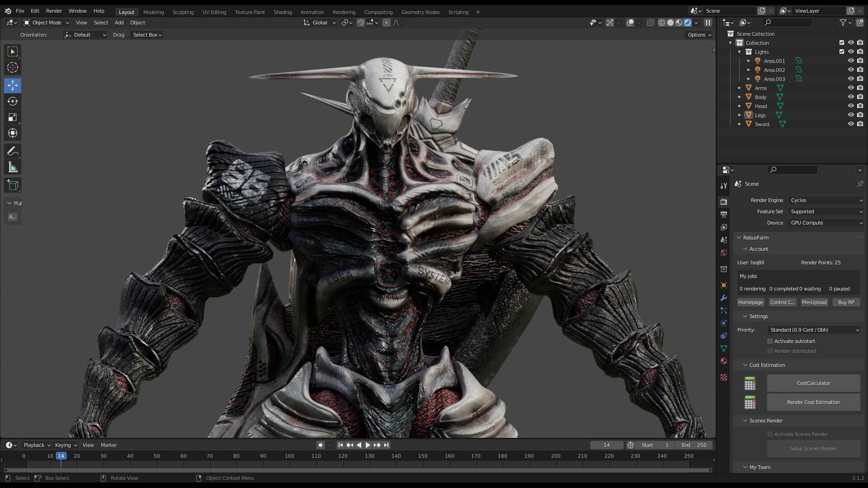868x488 pixels.
Task: Open the World properties tab
Action: 724,253
